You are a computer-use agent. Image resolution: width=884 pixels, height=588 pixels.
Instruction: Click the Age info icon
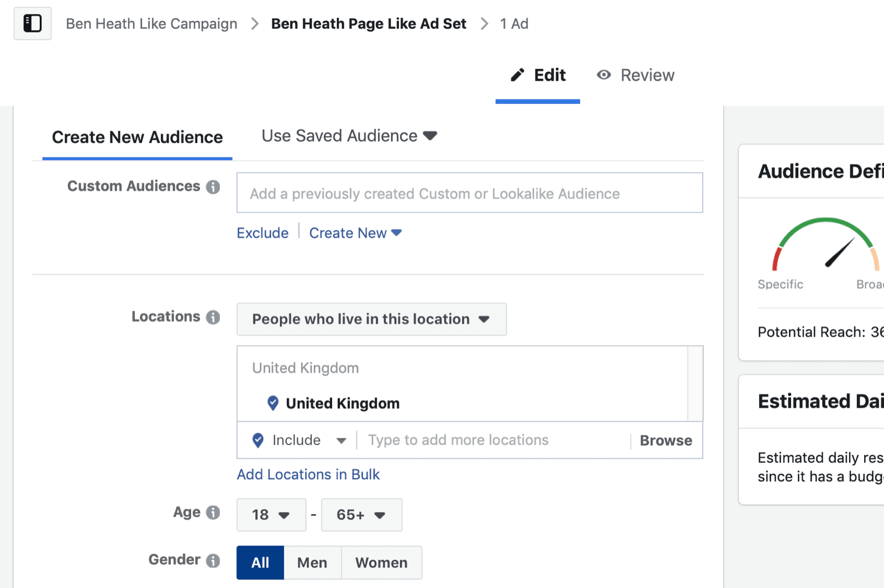click(x=213, y=513)
